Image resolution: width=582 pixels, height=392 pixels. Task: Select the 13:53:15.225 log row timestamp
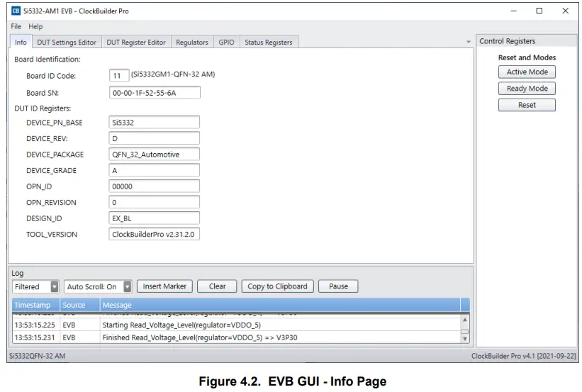(x=35, y=325)
